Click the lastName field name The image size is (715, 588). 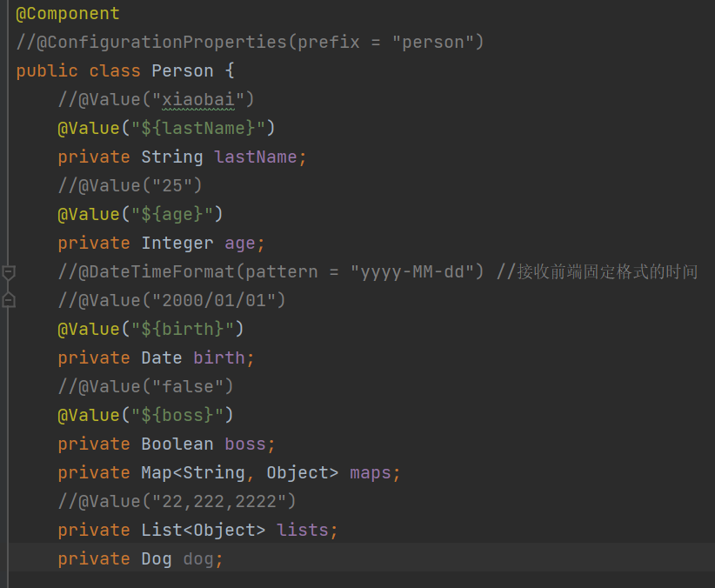coord(256,157)
